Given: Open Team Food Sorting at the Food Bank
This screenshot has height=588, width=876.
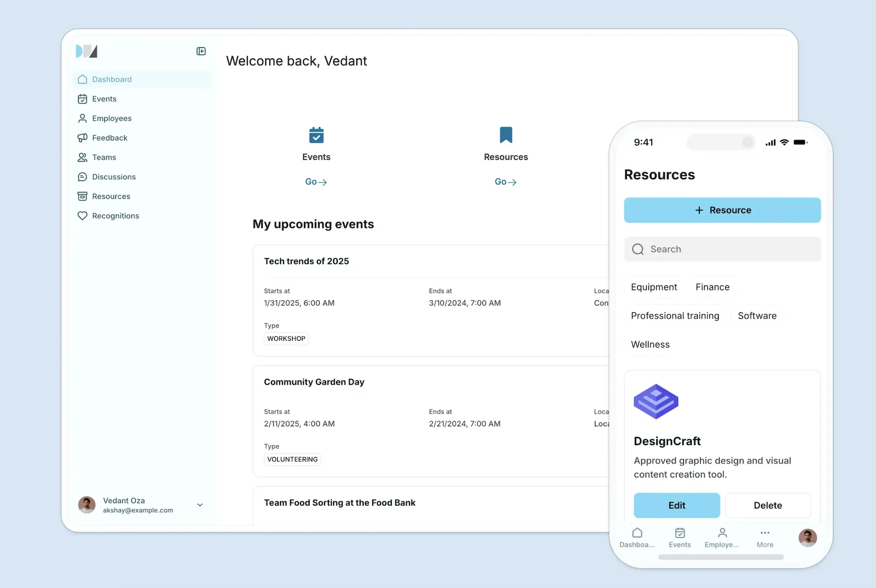Looking at the screenshot, I should click(x=339, y=503).
